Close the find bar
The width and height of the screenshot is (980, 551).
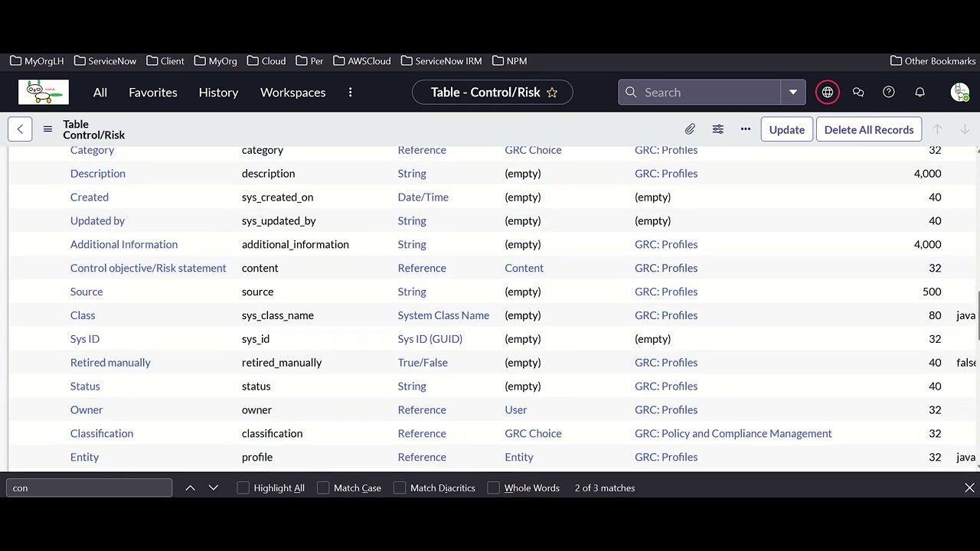coord(969,487)
